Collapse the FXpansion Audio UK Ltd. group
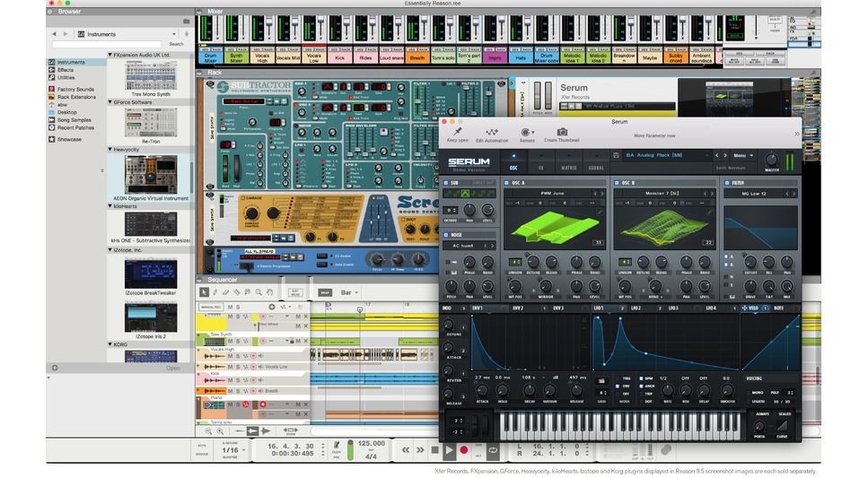Viewport: 868px width, 478px height. click(x=110, y=55)
